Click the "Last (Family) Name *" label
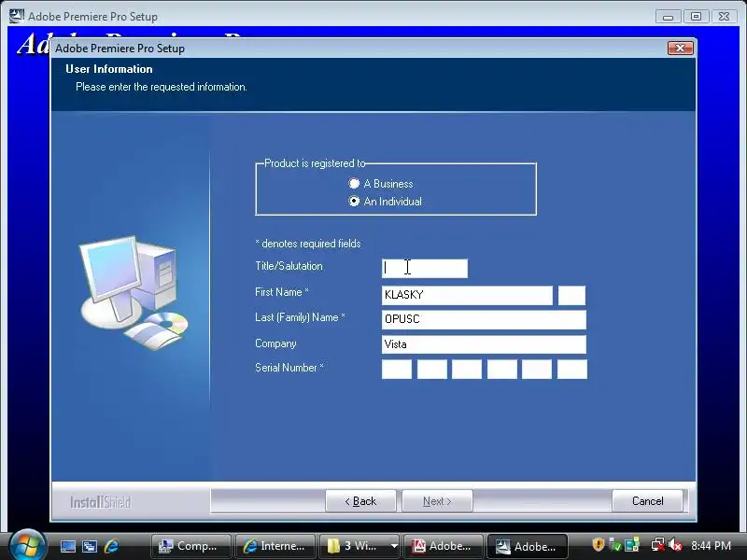Image resolution: width=747 pixels, height=560 pixels. coord(300,317)
